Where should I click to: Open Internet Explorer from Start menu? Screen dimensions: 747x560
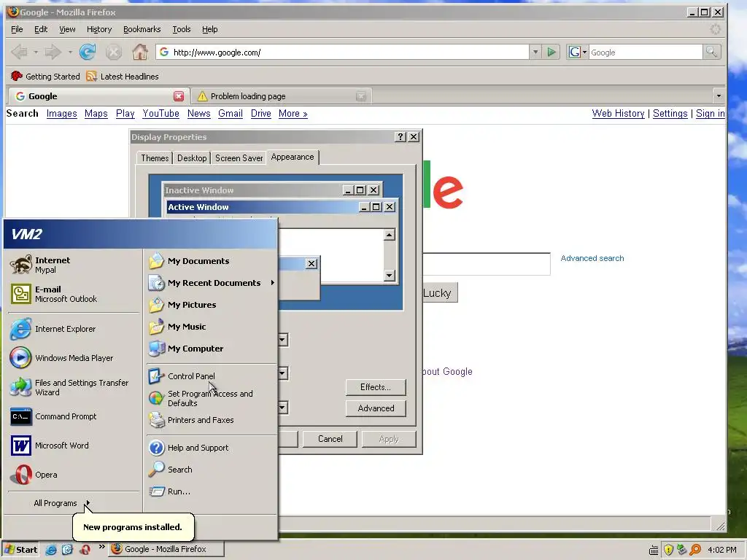pos(74,329)
